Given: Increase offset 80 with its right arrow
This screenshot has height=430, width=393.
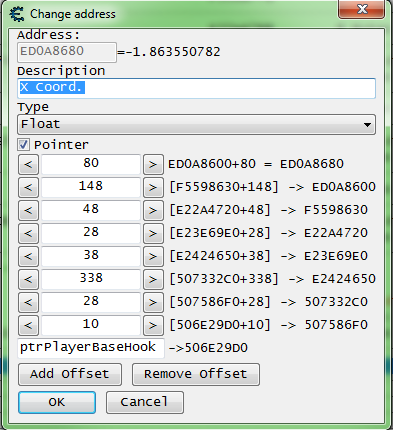Looking at the screenshot, I should pos(153,164).
